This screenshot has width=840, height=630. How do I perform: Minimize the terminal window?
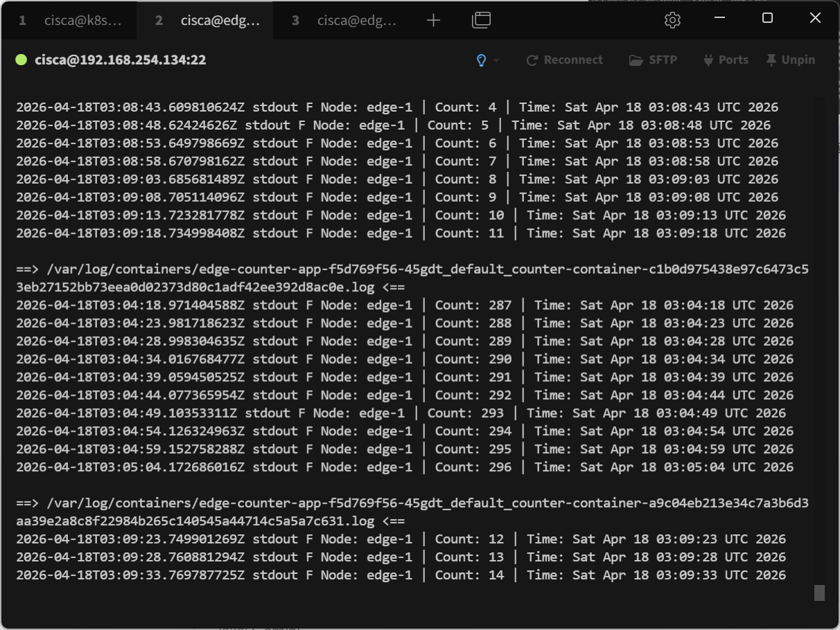(720, 19)
